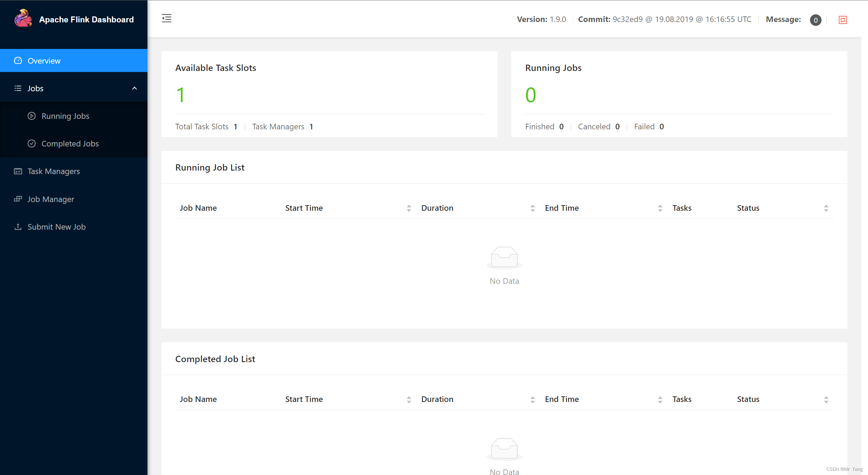
Task: Open Completed Jobs in the sidebar
Action: [x=70, y=144]
